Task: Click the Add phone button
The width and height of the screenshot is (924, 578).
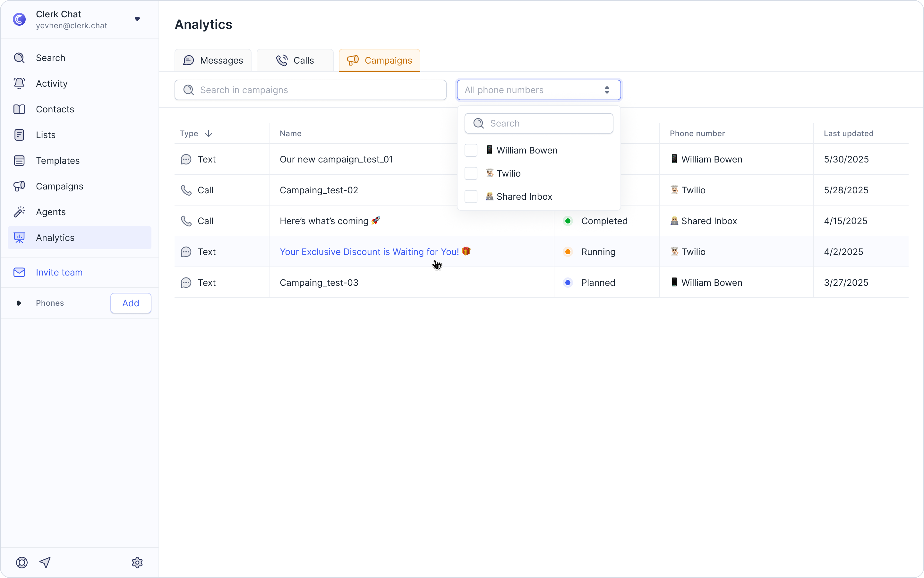Action: [131, 303]
